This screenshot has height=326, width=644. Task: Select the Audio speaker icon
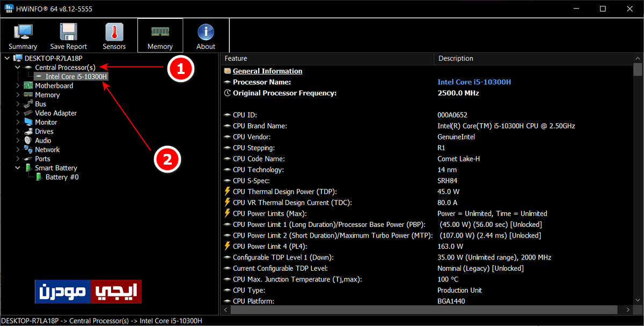pyautogui.click(x=28, y=140)
